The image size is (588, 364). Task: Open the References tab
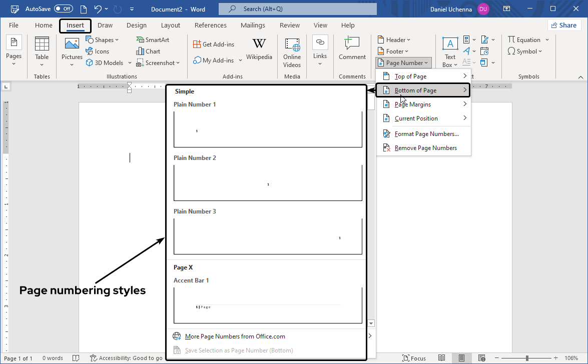pos(210,25)
